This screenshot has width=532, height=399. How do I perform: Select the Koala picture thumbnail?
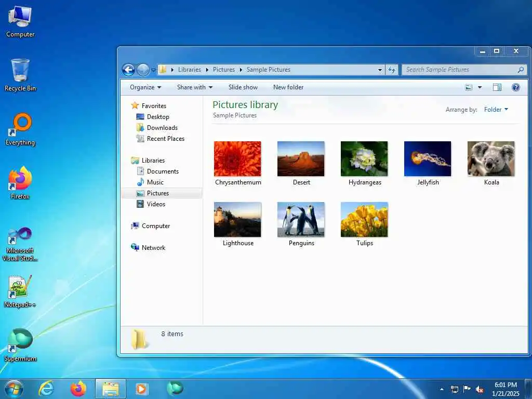point(491,159)
